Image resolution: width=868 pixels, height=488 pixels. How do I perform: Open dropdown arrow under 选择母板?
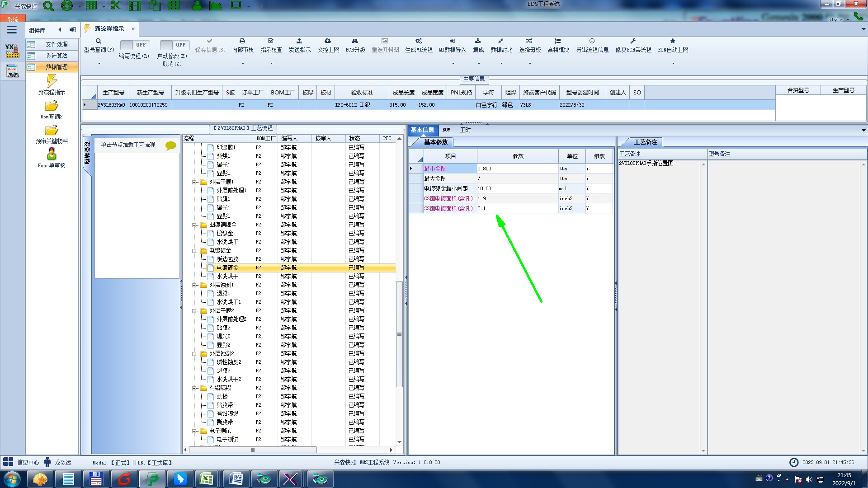click(530, 63)
